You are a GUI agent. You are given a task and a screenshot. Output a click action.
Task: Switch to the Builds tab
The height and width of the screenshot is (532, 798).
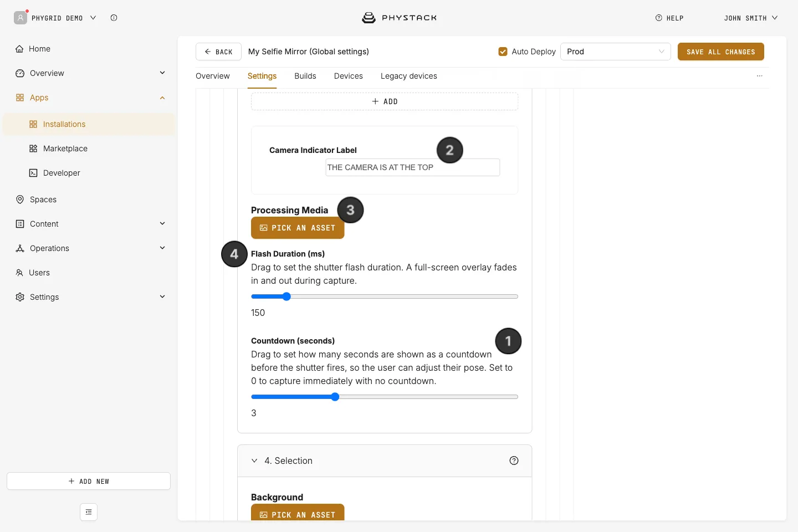tap(305, 76)
